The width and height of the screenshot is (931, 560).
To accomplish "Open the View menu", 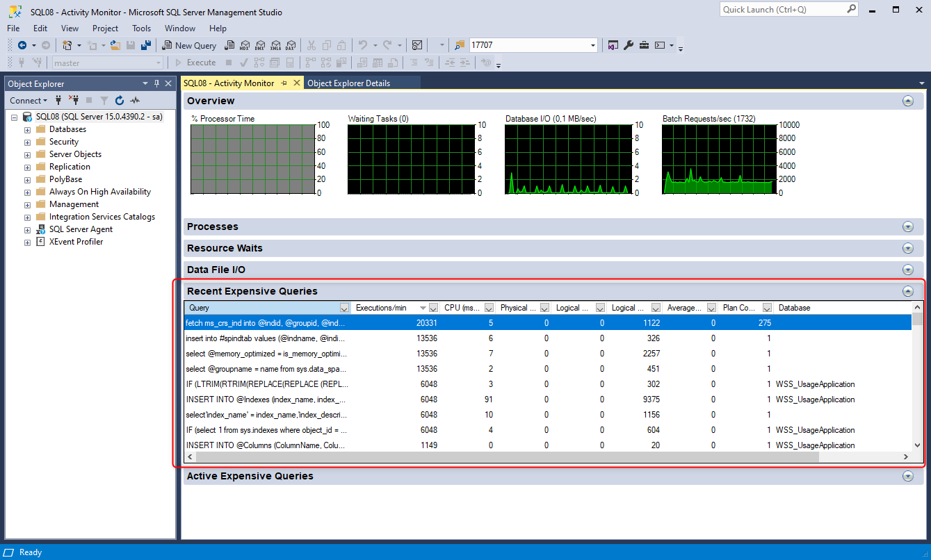I will (70, 28).
